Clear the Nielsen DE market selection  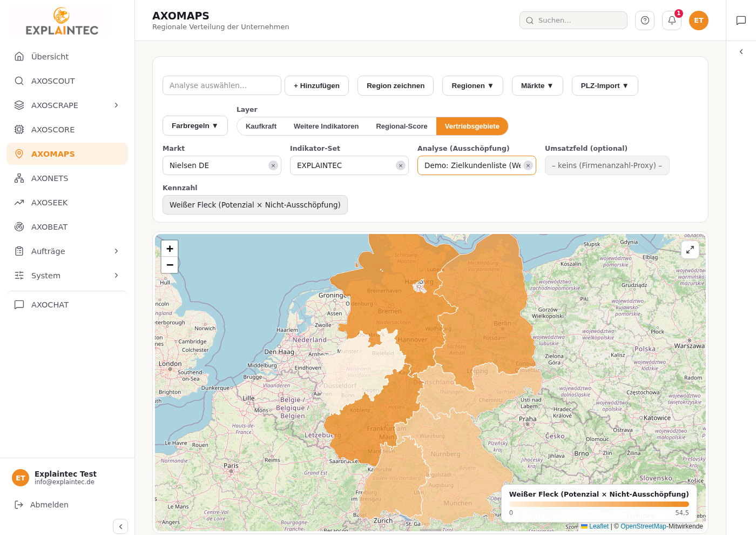pyautogui.click(x=273, y=166)
